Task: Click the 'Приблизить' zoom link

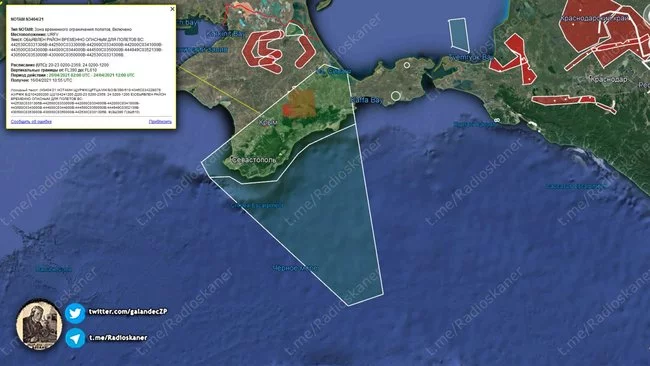Action: 160,122
